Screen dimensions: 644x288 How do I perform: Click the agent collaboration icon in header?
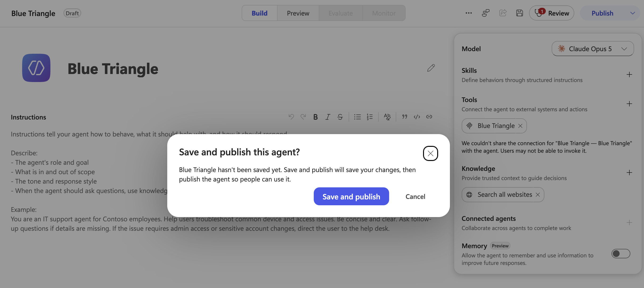click(x=485, y=13)
